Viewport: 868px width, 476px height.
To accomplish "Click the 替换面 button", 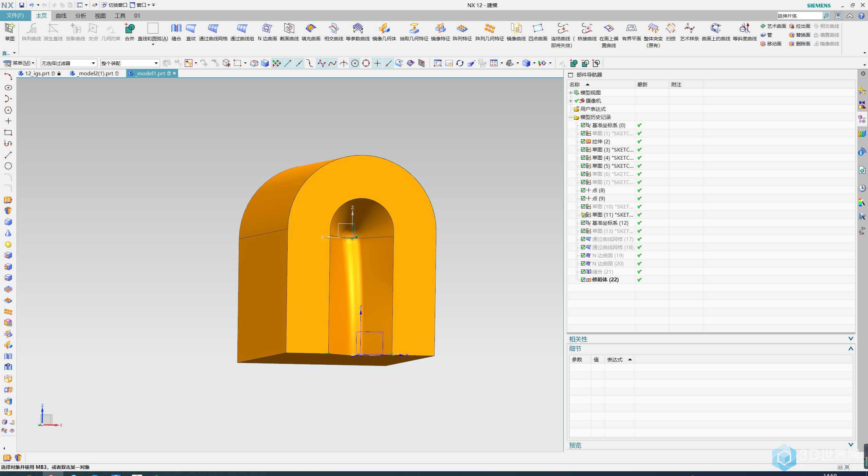I will [x=800, y=35].
